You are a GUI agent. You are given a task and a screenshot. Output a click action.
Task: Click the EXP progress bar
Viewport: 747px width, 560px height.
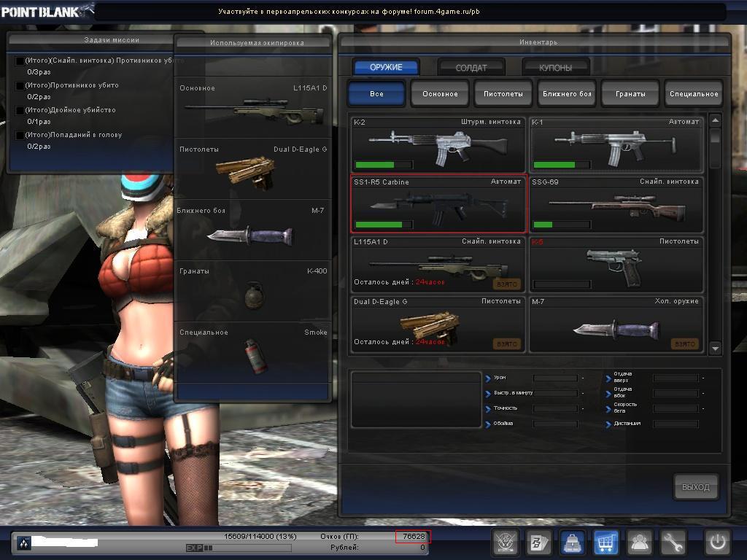coord(239,548)
